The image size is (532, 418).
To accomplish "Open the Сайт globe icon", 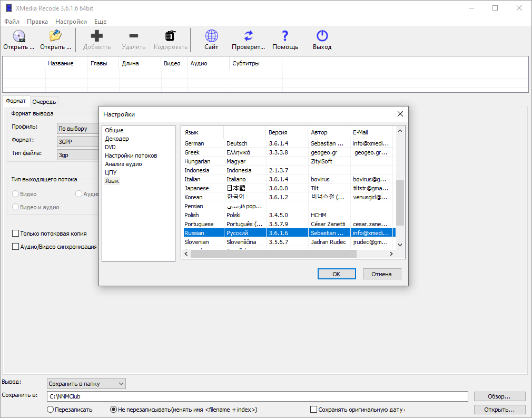I will [211, 36].
